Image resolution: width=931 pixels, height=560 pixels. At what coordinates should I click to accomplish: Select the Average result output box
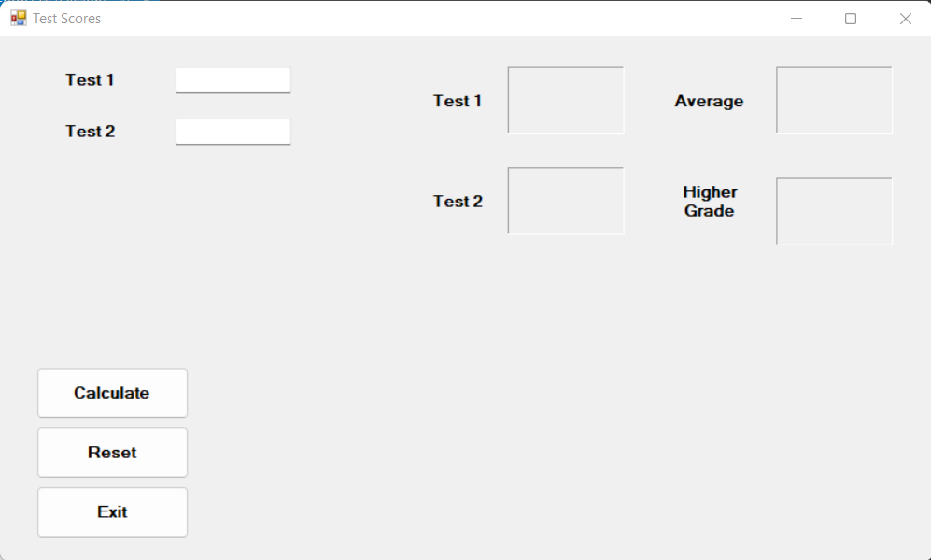834,100
